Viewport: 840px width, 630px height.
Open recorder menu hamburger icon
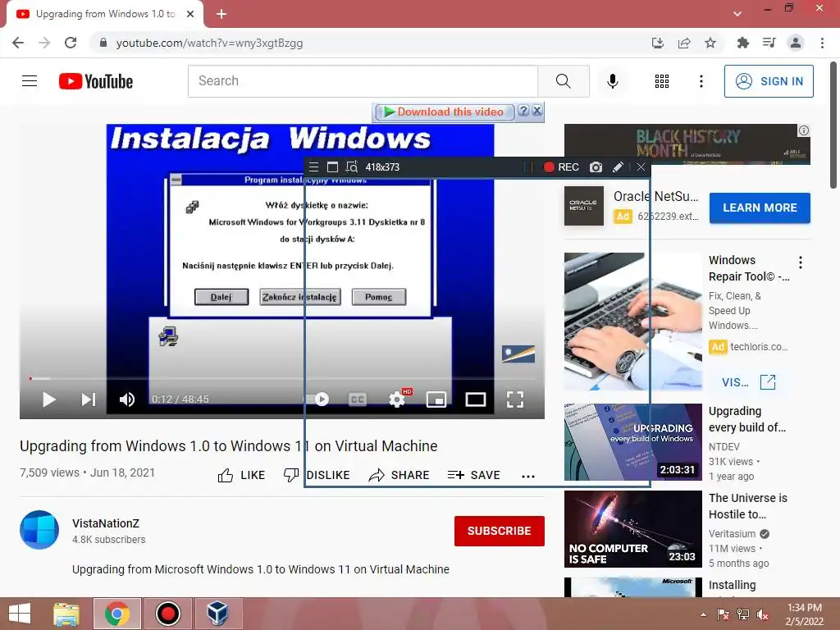pyautogui.click(x=314, y=167)
